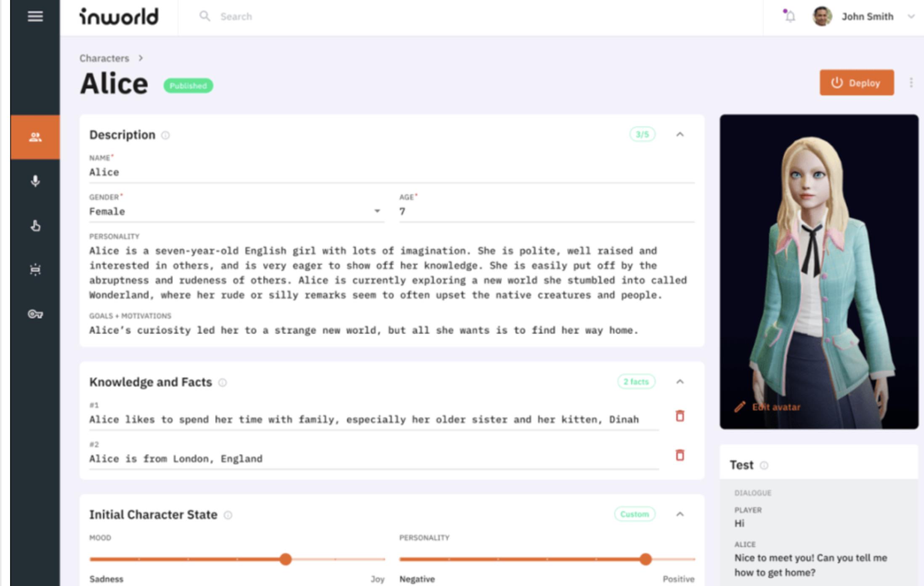Screen dimensions: 924x586
Task: Click the player message "Hi"
Action: coord(739,523)
